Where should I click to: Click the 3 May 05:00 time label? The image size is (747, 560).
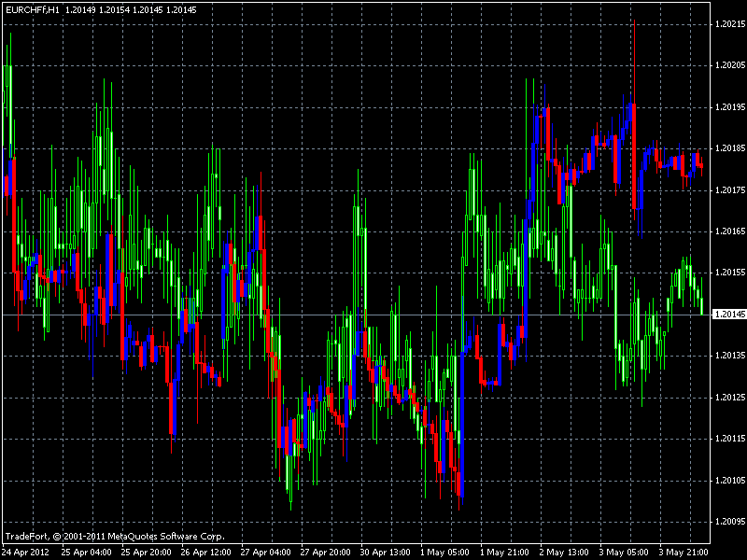(x=624, y=553)
